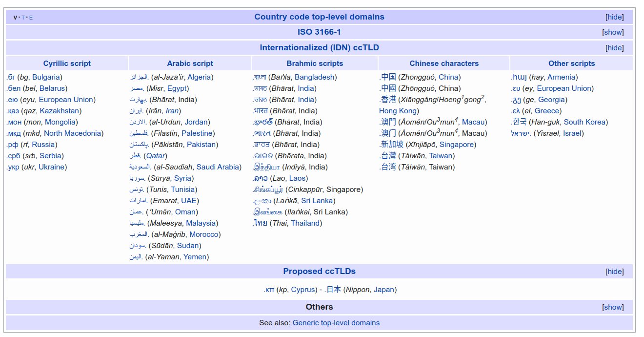Screen dimensions: 644x337
Task: Open European Union link in the .ευ row
Action: point(564,88)
